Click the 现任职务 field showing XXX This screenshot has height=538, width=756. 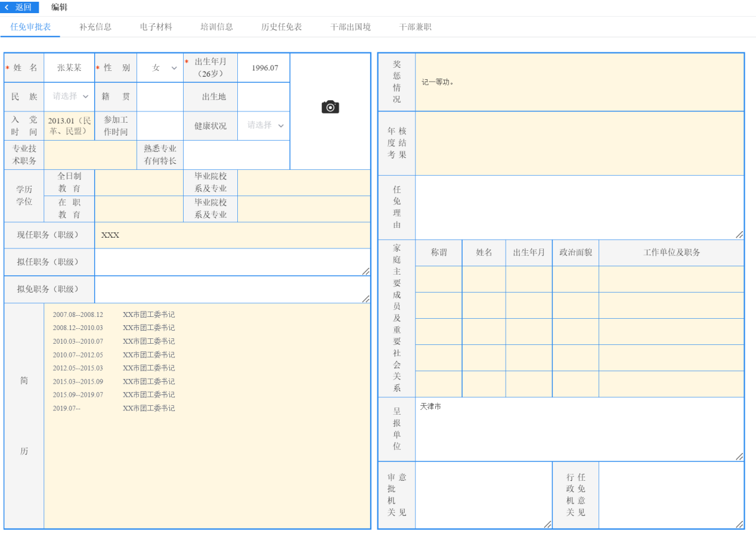pos(232,235)
